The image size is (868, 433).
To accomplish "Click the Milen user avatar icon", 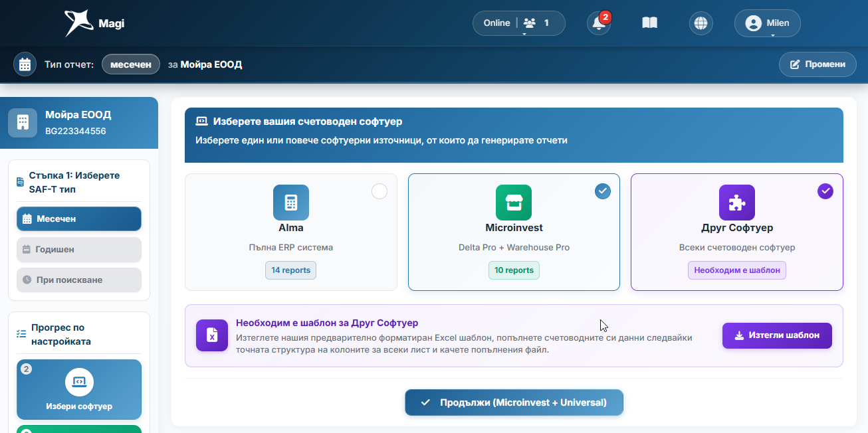I will (753, 23).
